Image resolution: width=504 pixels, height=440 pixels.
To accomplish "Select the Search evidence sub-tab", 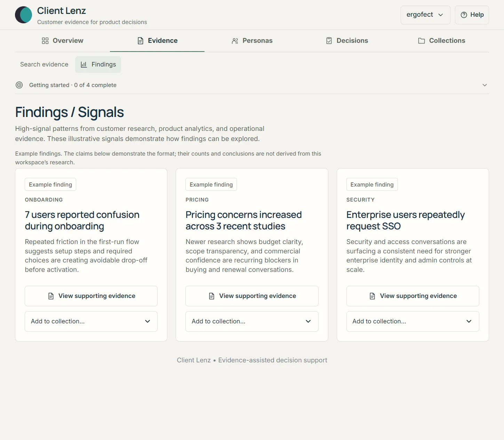I will (44, 64).
